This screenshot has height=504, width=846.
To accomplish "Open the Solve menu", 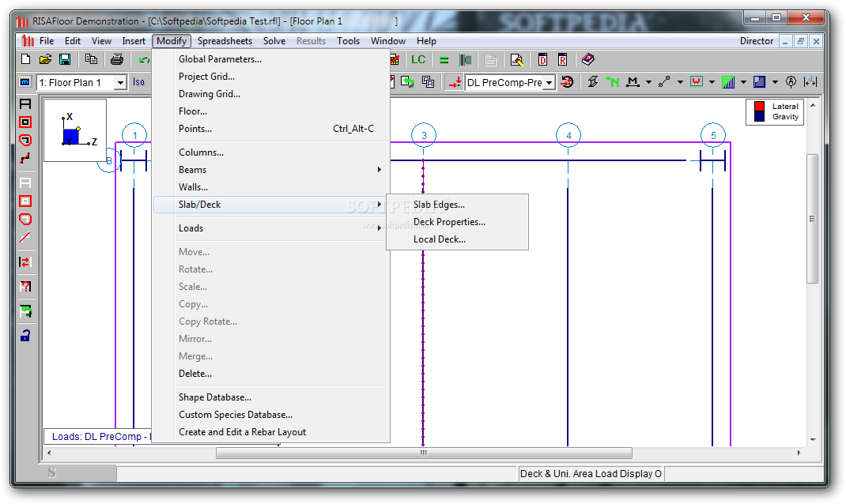I will (x=274, y=41).
